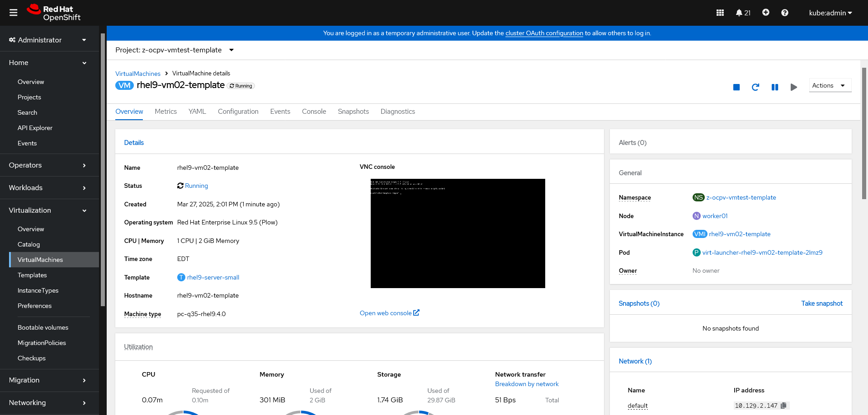Open the YAML tab
Screen dimensions: 868x415
click(x=197, y=112)
